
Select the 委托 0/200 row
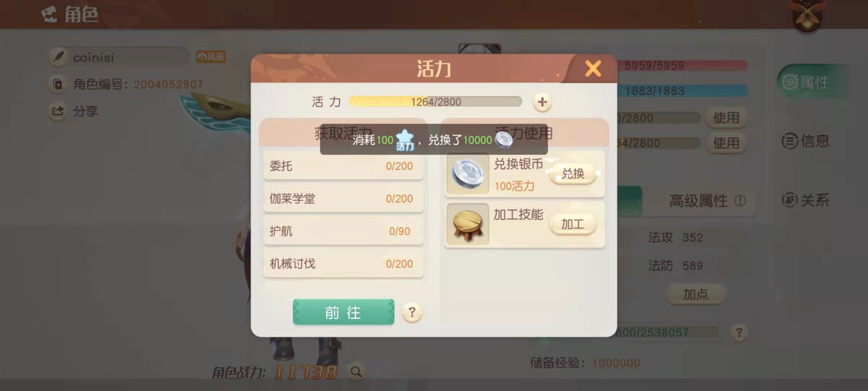(343, 166)
